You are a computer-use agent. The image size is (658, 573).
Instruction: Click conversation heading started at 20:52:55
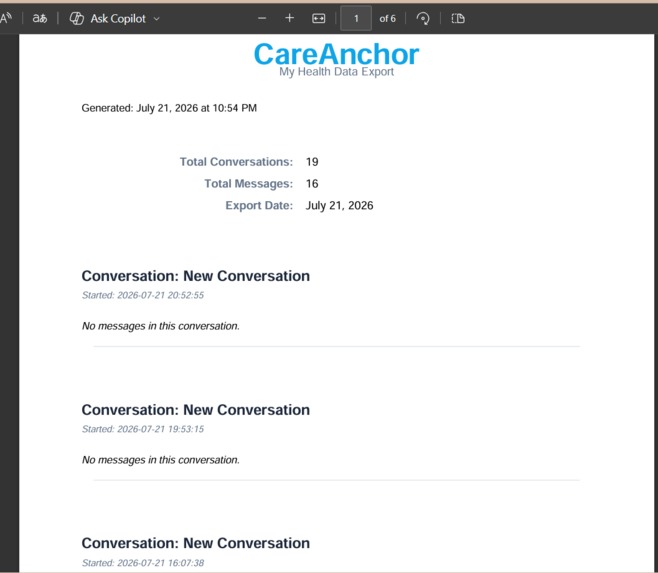click(x=196, y=276)
